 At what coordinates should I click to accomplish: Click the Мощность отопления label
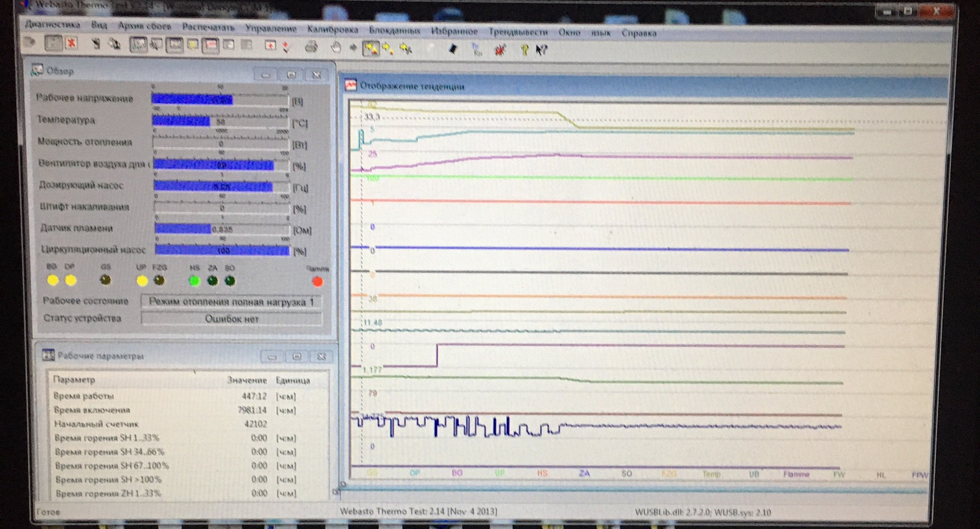(84, 142)
